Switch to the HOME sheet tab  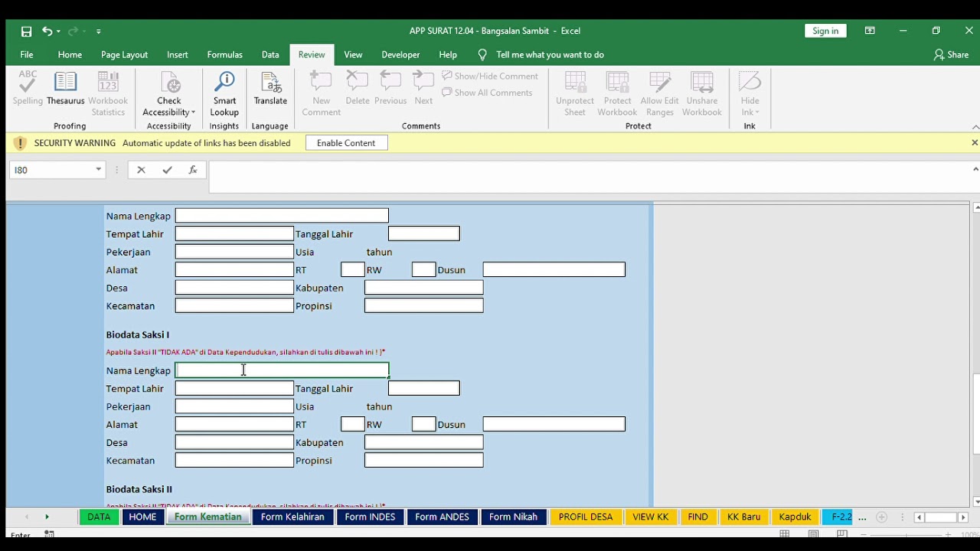(142, 517)
